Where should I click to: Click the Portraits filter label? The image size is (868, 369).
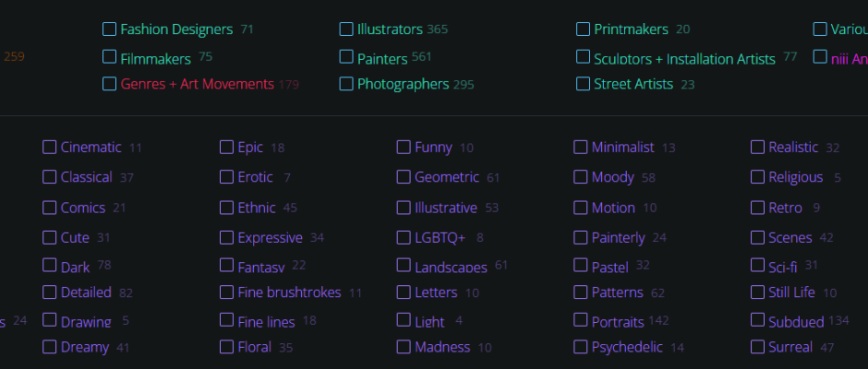pos(617,321)
